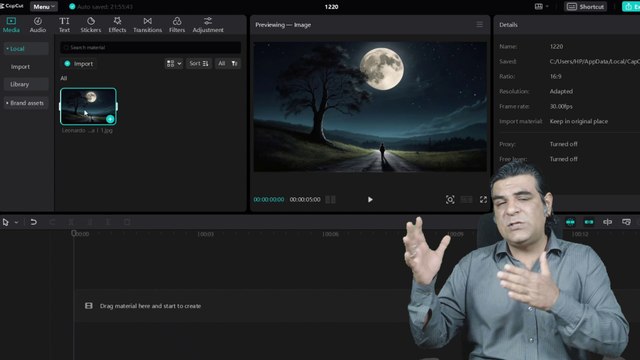Open the preview panel hamburger menu
The width and height of the screenshot is (640, 360).
[x=480, y=24]
